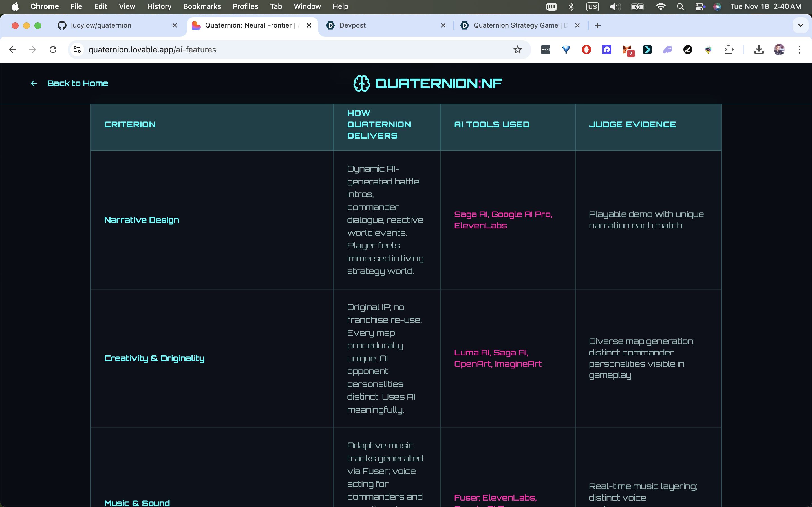This screenshot has height=507, width=812.
Task: Open macOS Control Center toggle icon
Action: [699, 6]
